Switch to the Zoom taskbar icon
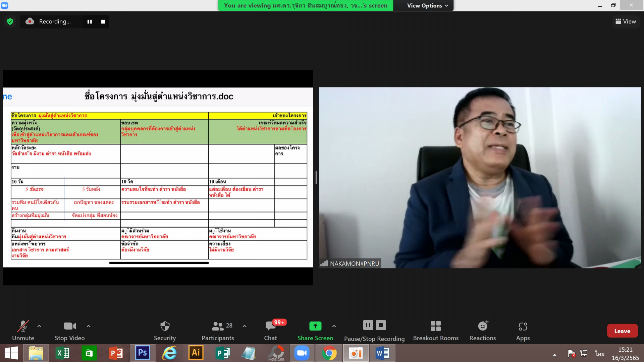Screen dimensions: 644x362 pos(302,353)
